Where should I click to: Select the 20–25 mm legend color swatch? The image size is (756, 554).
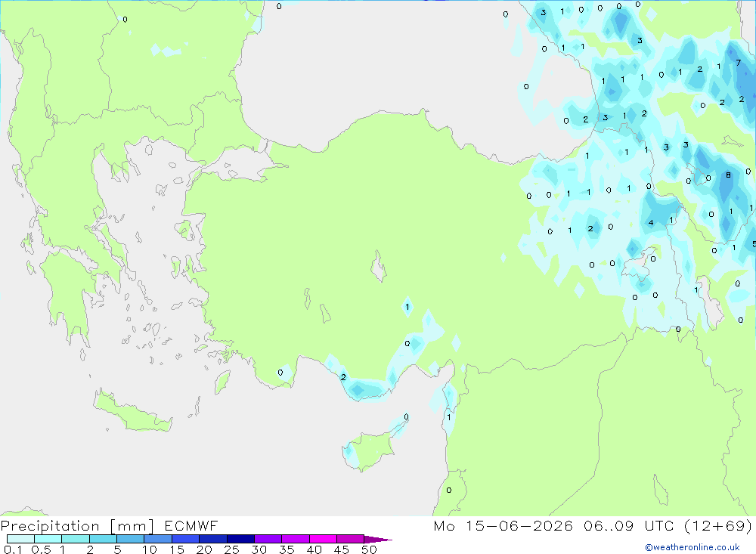pos(213,539)
